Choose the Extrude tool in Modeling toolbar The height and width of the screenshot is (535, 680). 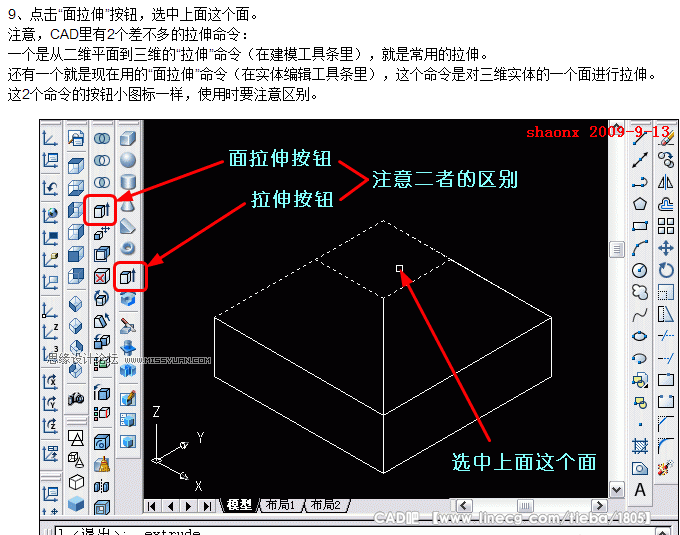click(128, 276)
